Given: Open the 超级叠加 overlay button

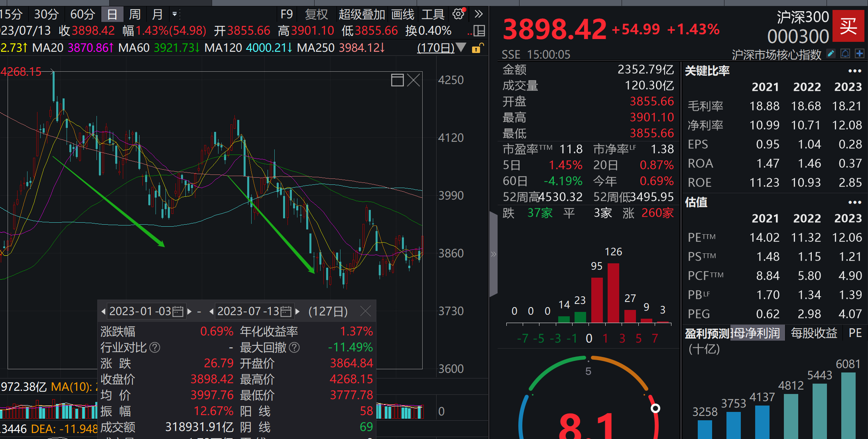Looking at the screenshot, I should [x=362, y=14].
